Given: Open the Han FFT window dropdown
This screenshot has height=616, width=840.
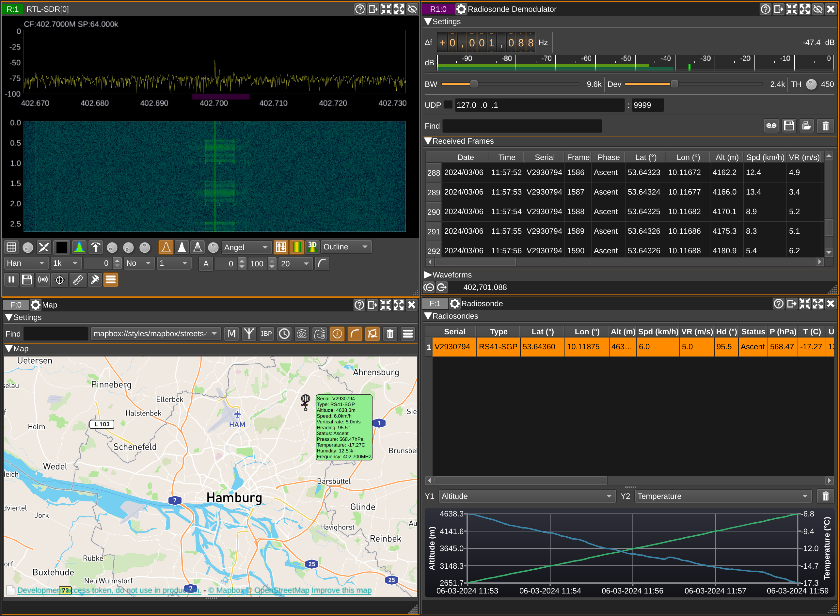Looking at the screenshot, I should click(26, 263).
